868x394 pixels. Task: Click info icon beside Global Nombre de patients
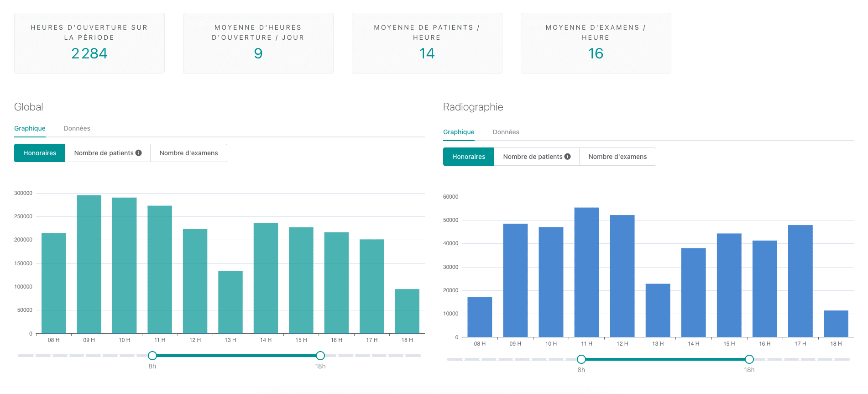[139, 153]
